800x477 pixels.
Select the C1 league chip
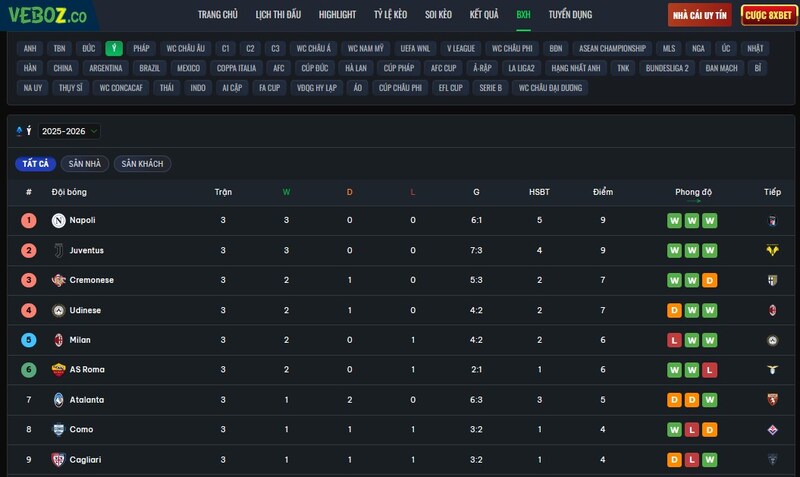point(226,48)
